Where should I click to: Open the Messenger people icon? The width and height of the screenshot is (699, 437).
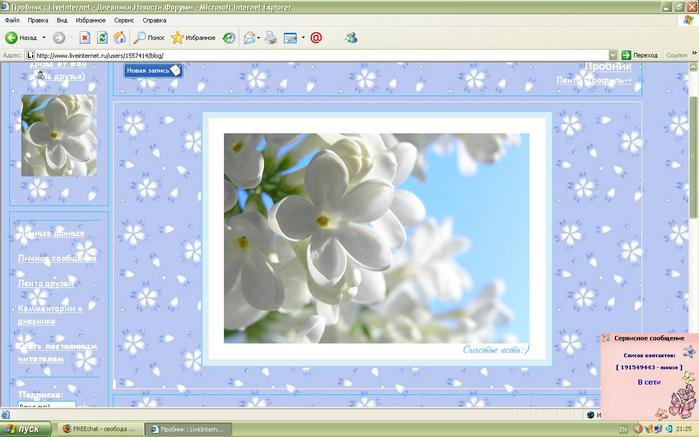click(351, 38)
